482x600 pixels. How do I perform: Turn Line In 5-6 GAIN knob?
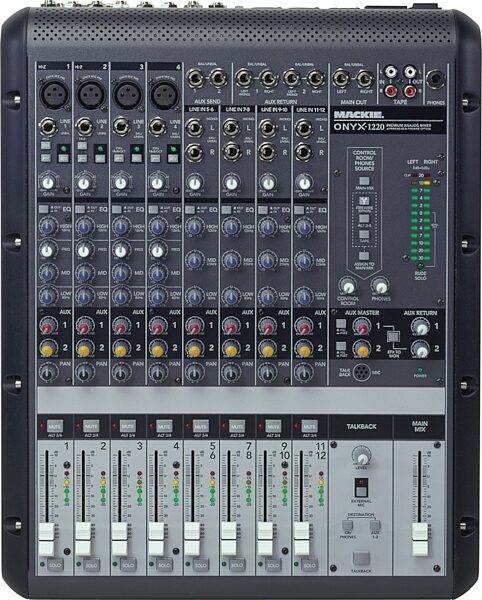tap(195, 183)
